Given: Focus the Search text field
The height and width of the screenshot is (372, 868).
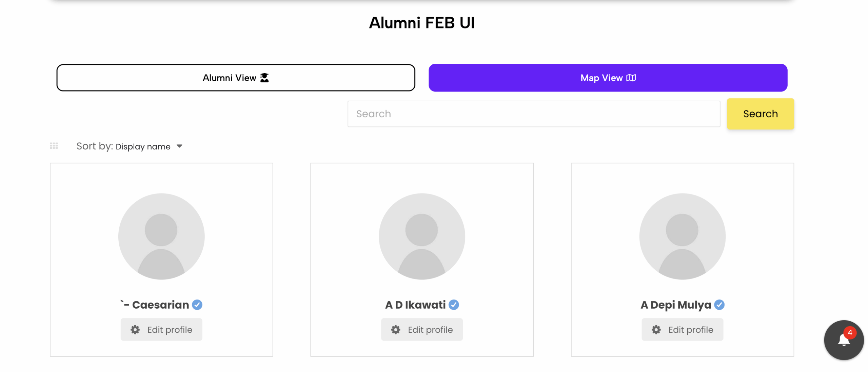Looking at the screenshot, I should [533, 114].
